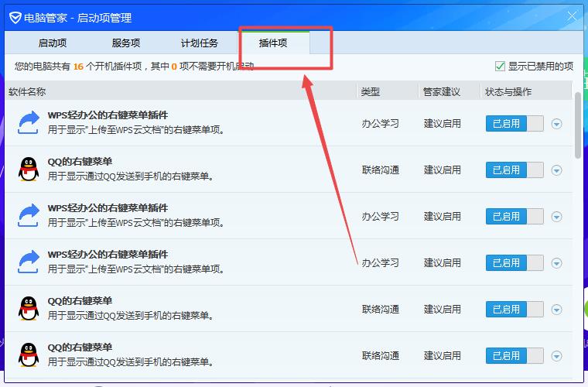Click the second WPS share arrow icon
Image resolution: width=588 pixels, height=387 pixels.
tap(29, 216)
